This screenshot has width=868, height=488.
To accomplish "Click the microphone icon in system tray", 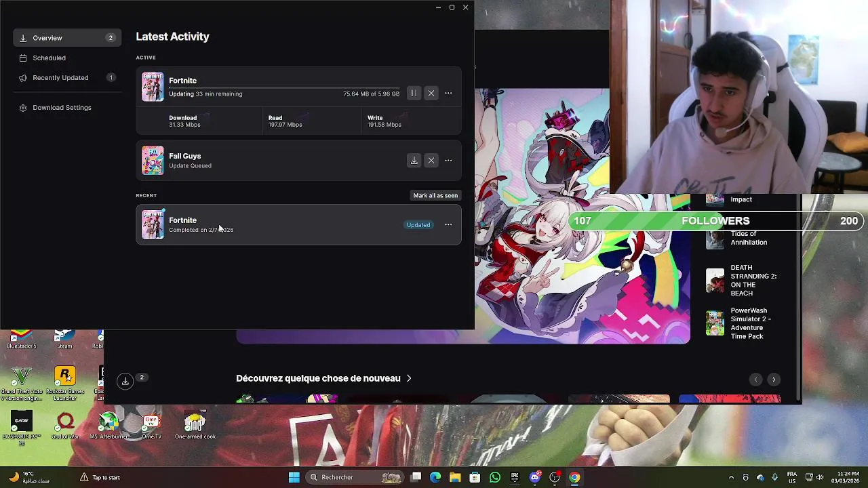I will [774, 477].
